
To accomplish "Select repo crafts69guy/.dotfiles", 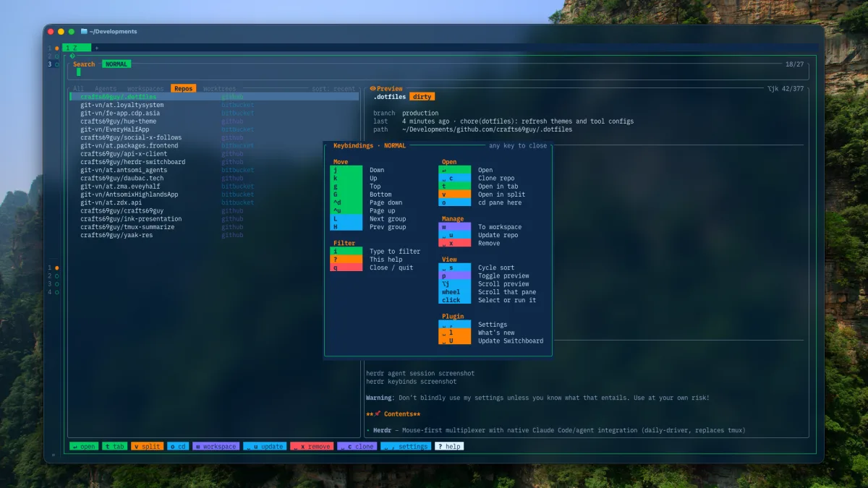I will [214, 96].
